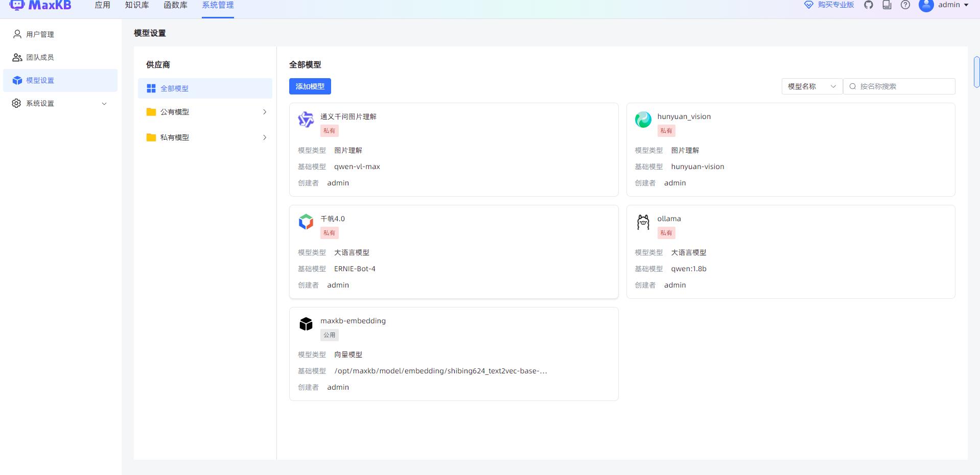Click the 通义千问图片理解 model title
This screenshot has width=980, height=475.
(x=348, y=116)
